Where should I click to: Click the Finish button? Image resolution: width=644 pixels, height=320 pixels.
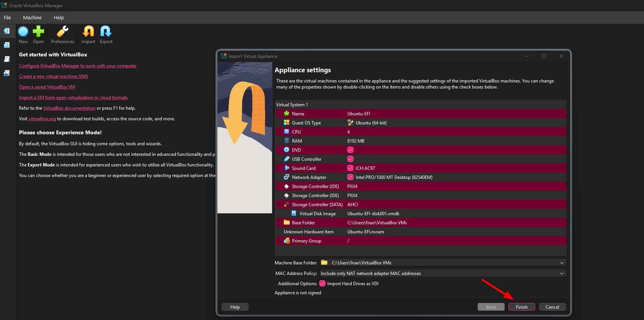(522, 307)
